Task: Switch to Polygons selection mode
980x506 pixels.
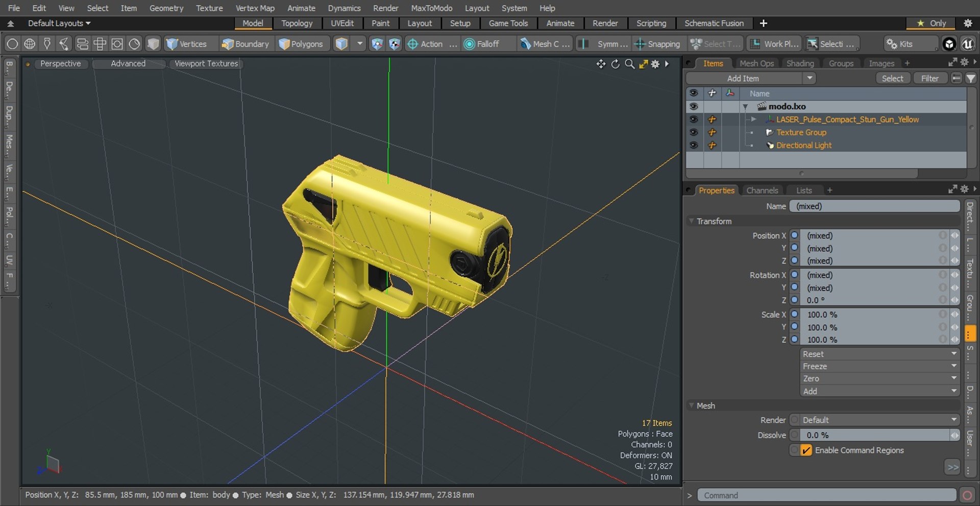Action: click(x=302, y=44)
